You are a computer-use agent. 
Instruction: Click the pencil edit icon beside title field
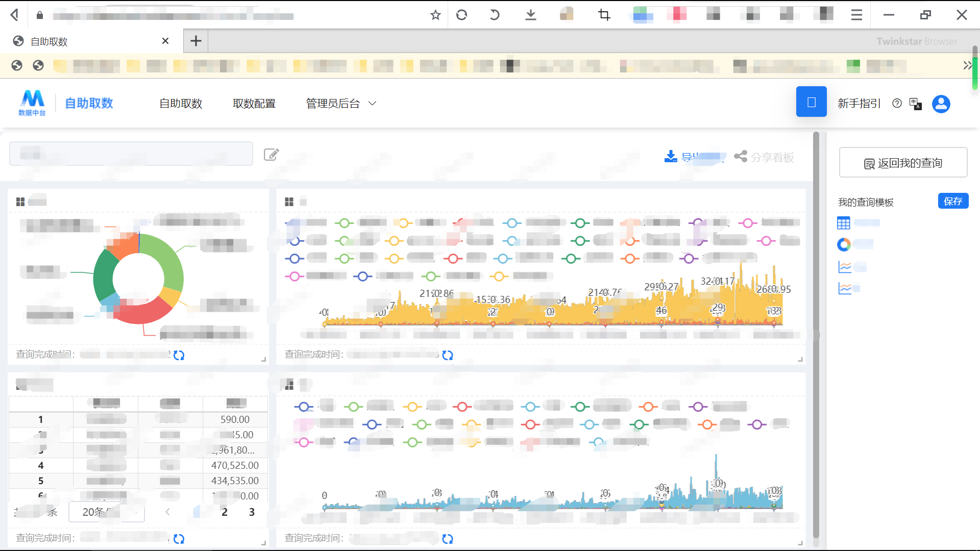[271, 154]
